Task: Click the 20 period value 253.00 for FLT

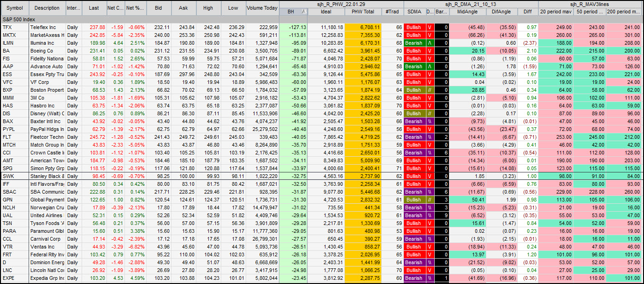Action: [555, 137]
